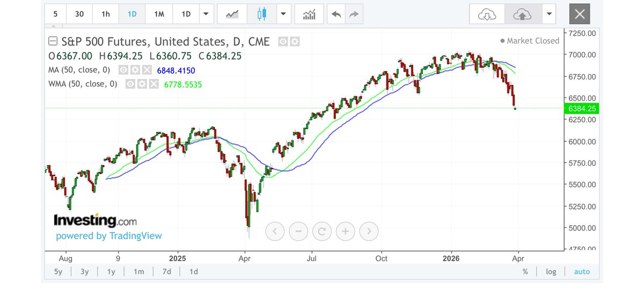Undo the last chart action

336,14
